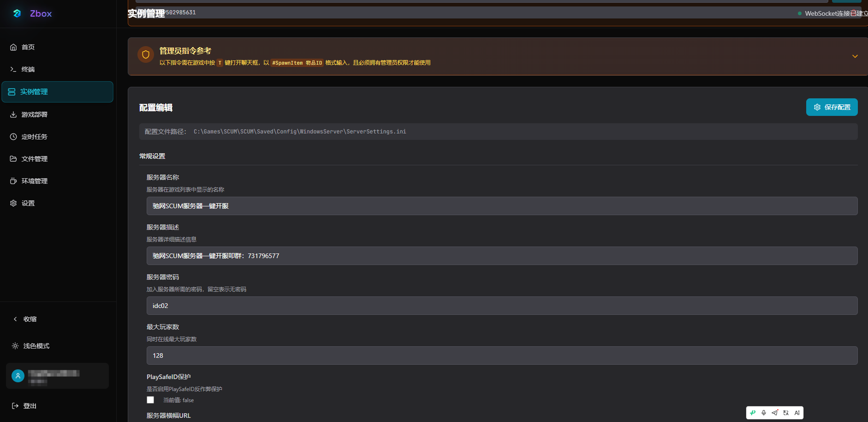This screenshot has width=868, height=422.
Task: Click the 服务器横幅URL label
Action: coord(169,416)
